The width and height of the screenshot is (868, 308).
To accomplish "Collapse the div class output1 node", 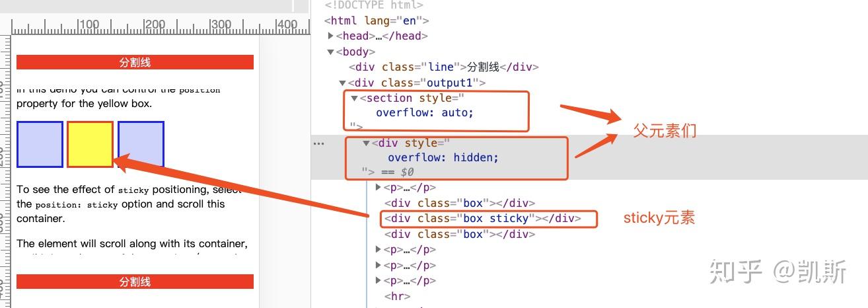I will pos(342,83).
